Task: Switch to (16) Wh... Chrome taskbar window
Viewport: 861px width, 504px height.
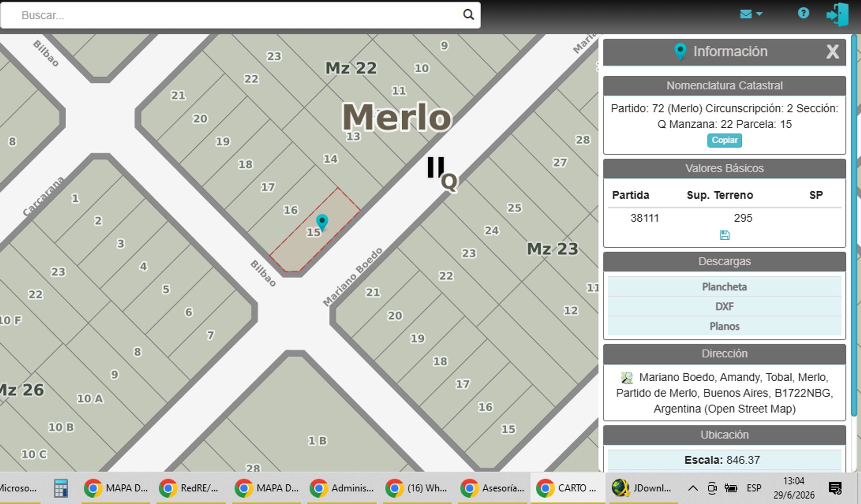Action: 417,488
